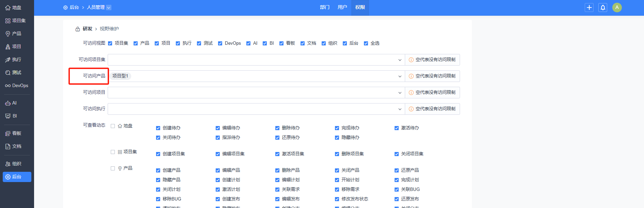The width and height of the screenshot is (644, 208).
Task: Uncheck 创建待办
Action: (x=158, y=128)
